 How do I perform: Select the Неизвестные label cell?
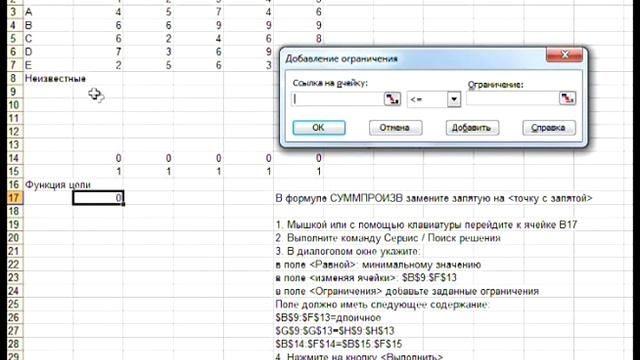[56, 78]
